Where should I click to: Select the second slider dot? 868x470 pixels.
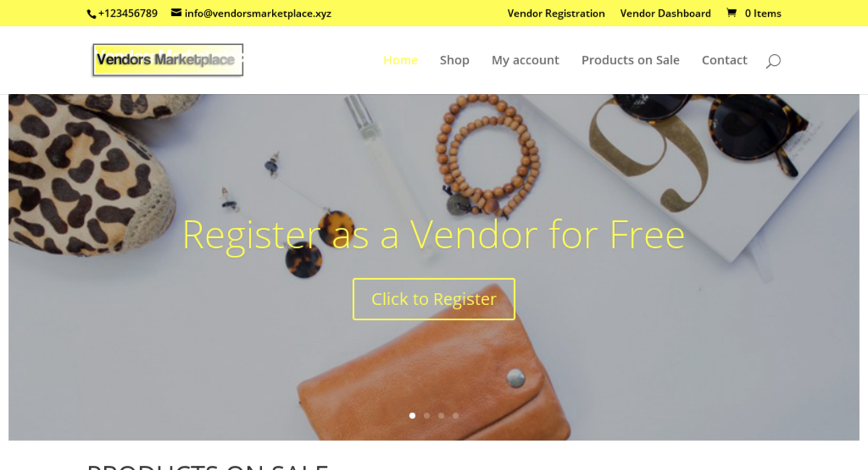[x=427, y=416]
